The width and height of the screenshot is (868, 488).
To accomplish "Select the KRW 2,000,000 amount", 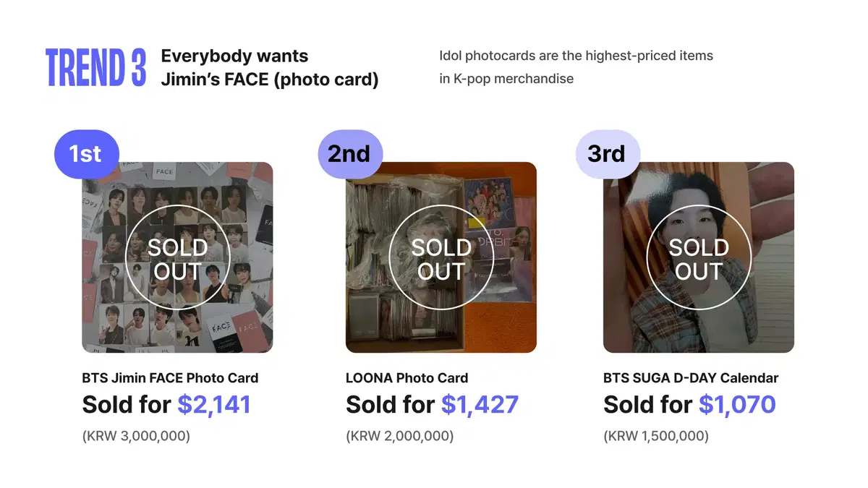I will coord(400,436).
